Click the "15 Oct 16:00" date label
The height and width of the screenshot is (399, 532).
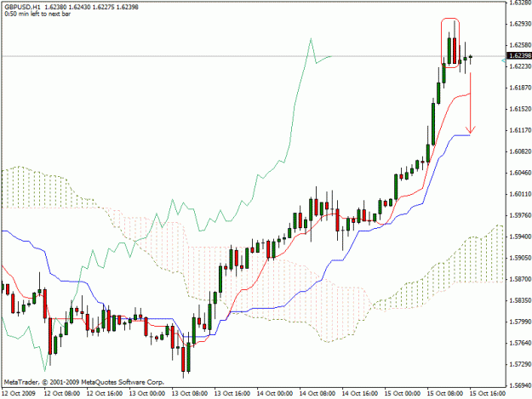488,394
